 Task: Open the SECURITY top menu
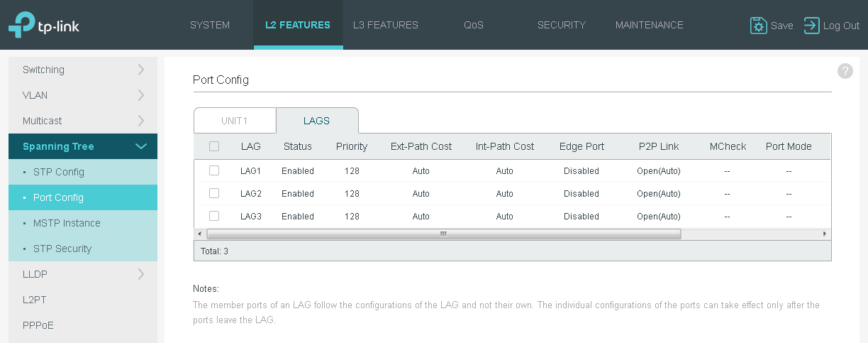click(x=562, y=25)
